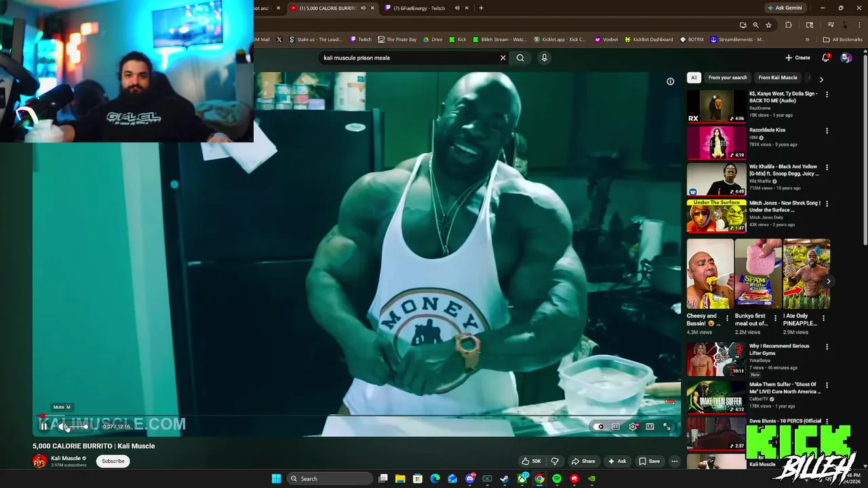868x488 pixels.
Task: Enter fullscreen with the player icon
Action: pos(667,426)
